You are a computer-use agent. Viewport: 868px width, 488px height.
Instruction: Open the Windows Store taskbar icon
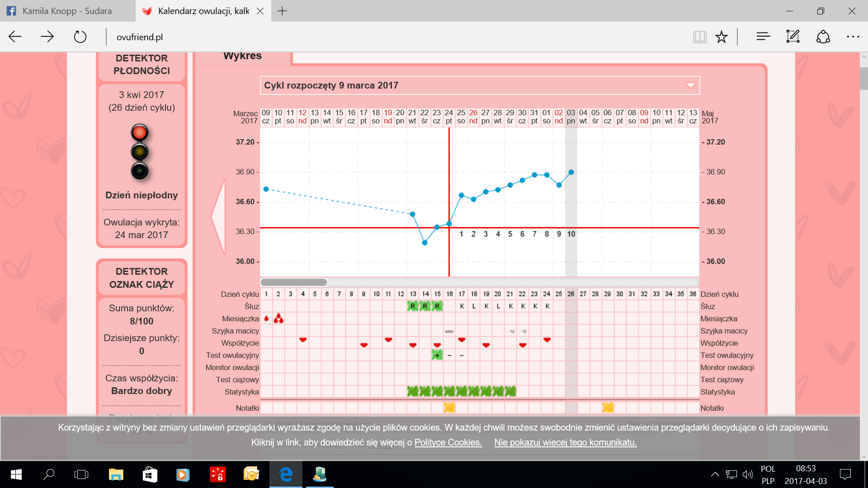point(150,474)
